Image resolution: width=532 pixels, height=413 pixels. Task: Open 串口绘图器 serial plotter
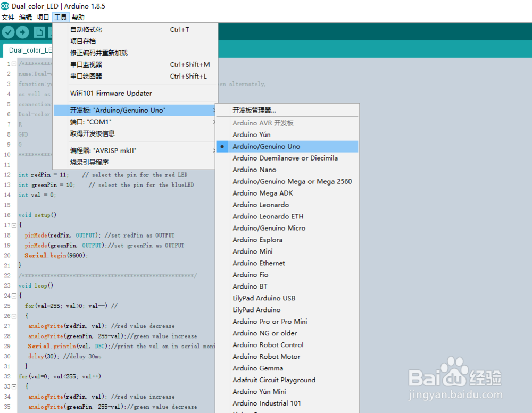(x=135, y=76)
